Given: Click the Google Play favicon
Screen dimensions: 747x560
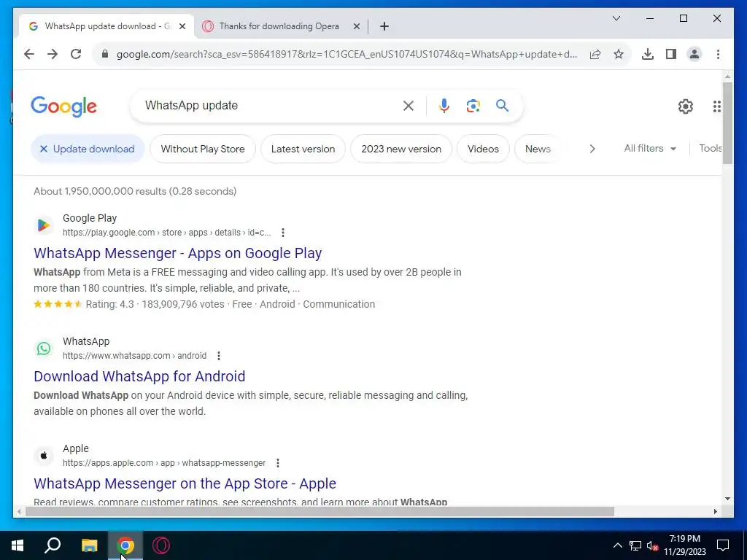Looking at the screenshot, I should 43,225.
